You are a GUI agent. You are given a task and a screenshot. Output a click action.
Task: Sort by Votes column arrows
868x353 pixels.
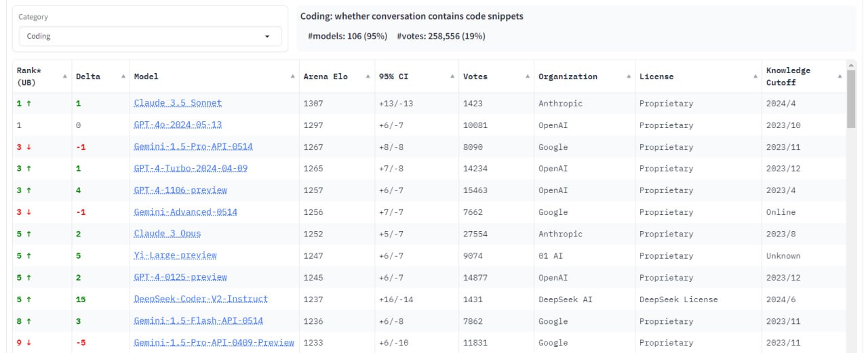pos(528,77)
